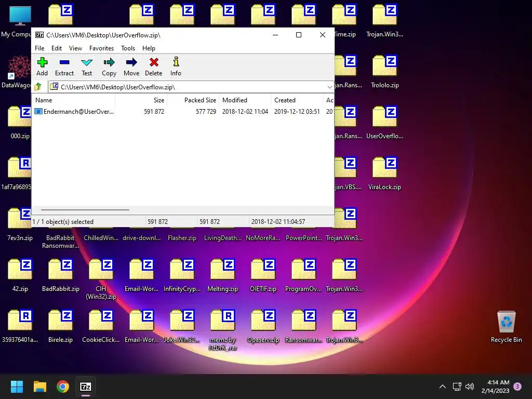Go up one folder level icon
Image resolution: width=532 pixels, height=399 pixels.
[x=38, y=87]
